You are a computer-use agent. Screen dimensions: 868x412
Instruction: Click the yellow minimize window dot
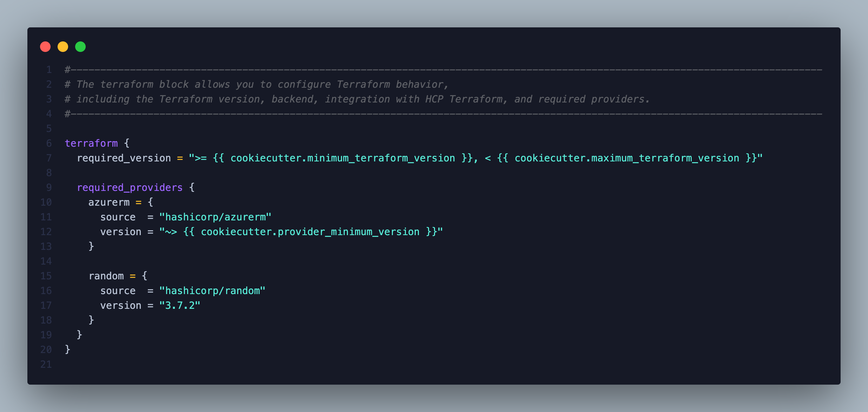(63, 47)
